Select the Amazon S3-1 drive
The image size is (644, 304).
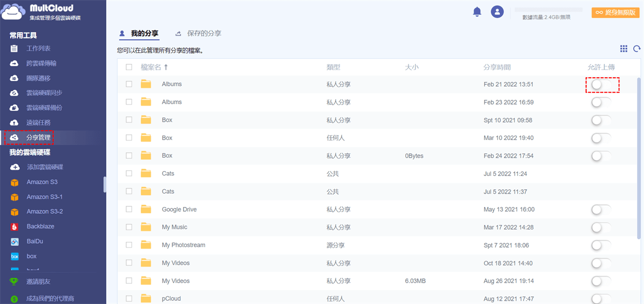click(45, 197)
